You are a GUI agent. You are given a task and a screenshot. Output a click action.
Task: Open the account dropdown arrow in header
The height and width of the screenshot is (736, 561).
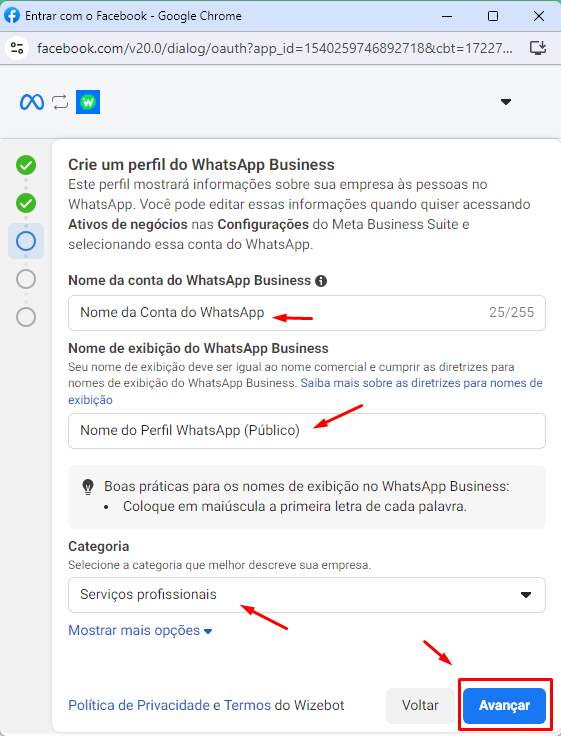(506, 102)
